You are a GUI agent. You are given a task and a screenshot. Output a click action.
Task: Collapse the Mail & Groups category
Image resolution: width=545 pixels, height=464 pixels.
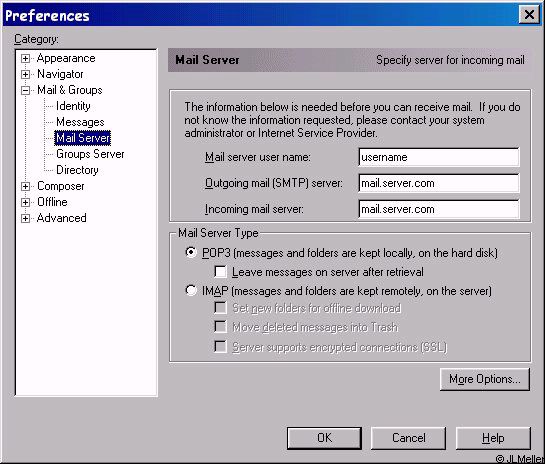tap(25, 90)
